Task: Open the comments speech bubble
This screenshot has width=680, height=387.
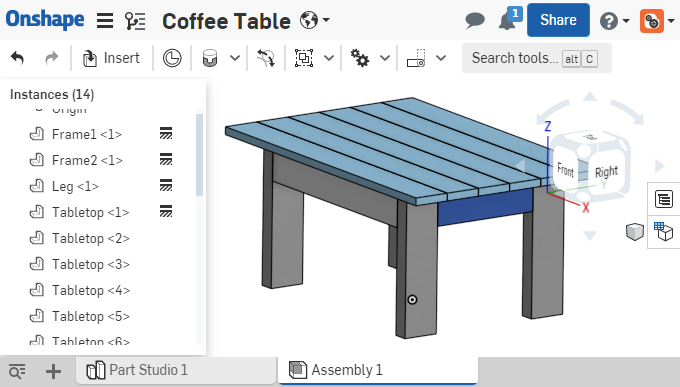Action: coord(475,20)
